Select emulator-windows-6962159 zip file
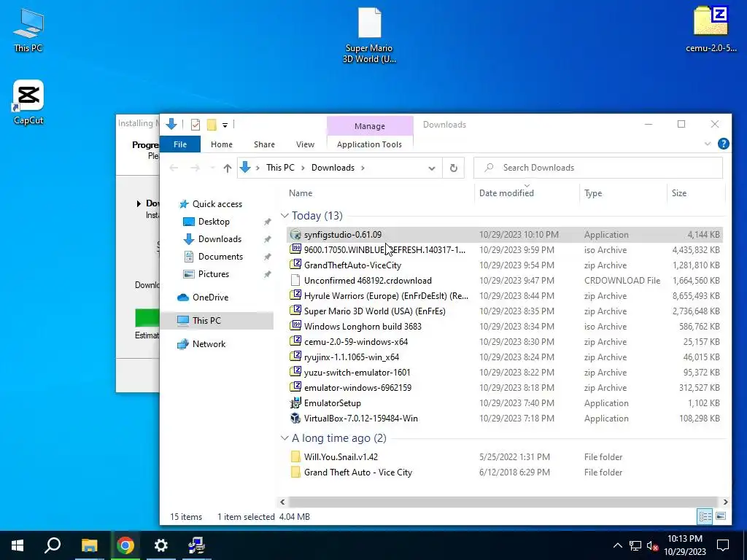This screenshot has height=560, width=747. (x=505, y=388)
